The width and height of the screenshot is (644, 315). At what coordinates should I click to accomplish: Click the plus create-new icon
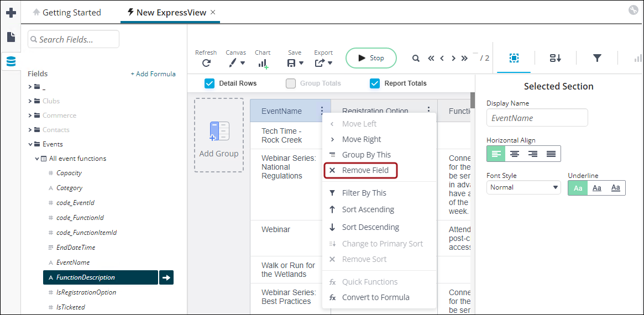pos(11,13)
